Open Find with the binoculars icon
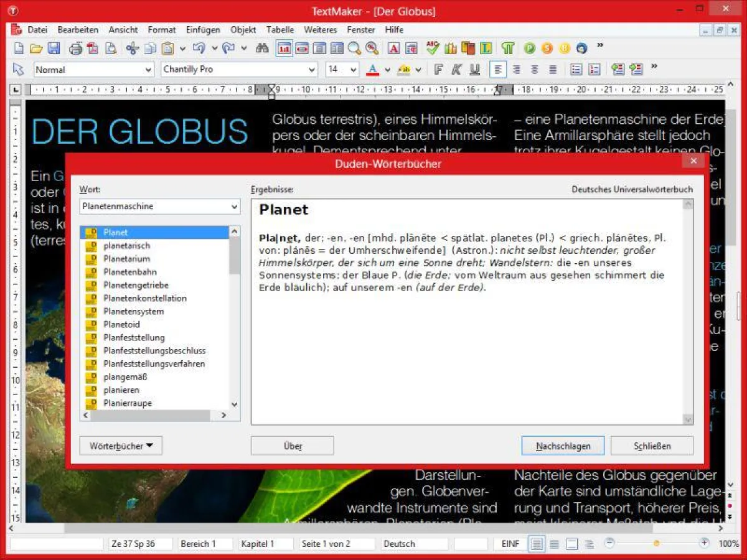 pyautogui.click(x=262, y=48)
